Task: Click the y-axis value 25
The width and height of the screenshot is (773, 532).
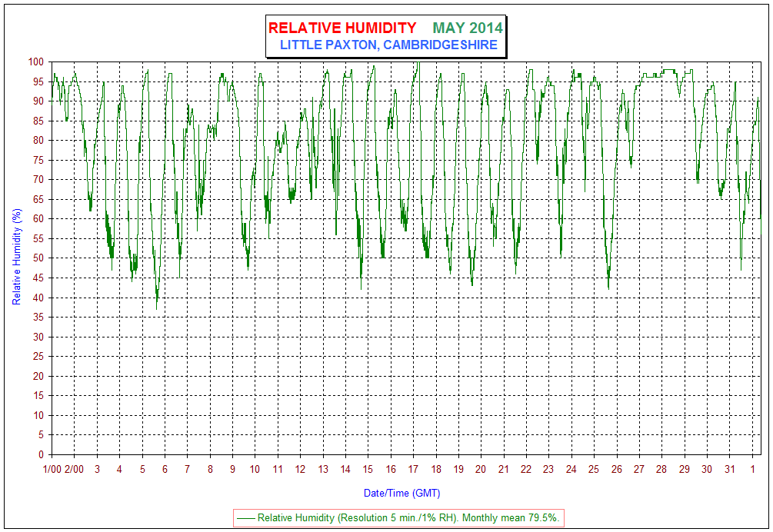Action: (38, 356)
